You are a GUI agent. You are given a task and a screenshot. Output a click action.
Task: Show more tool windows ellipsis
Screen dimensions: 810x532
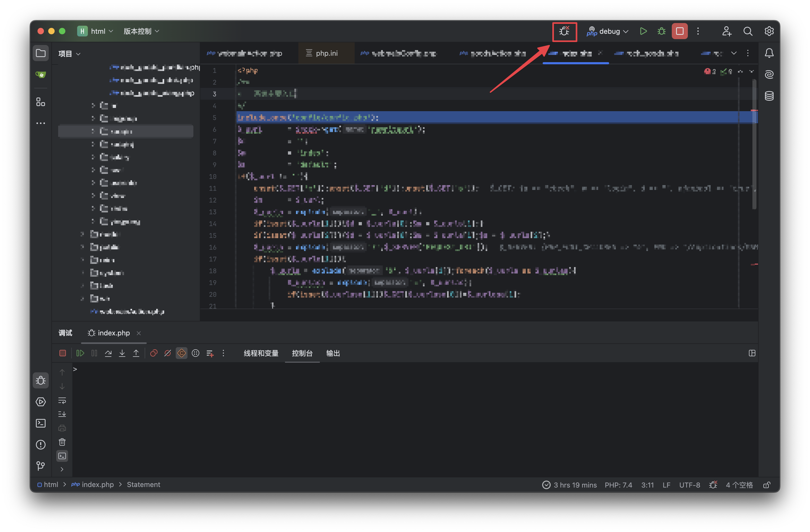[40, 123]
